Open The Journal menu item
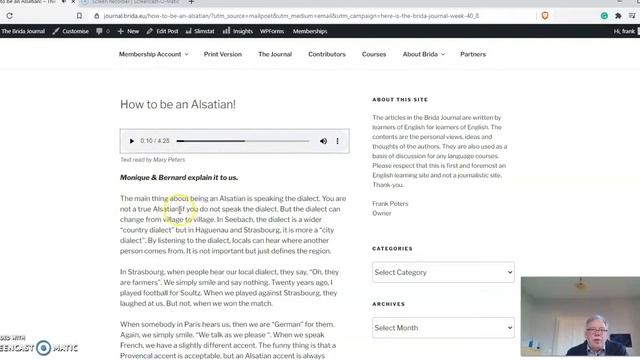 point(275,54)
